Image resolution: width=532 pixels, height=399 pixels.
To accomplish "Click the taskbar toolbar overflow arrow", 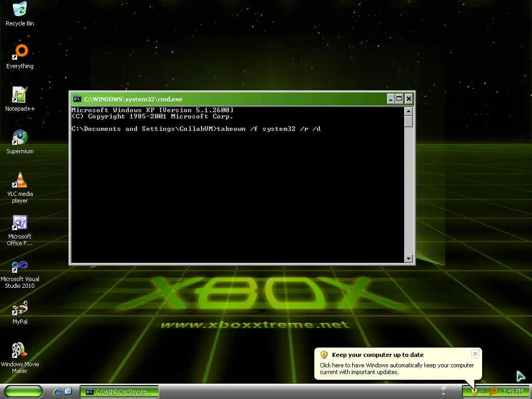I will [x=443, y=394].
